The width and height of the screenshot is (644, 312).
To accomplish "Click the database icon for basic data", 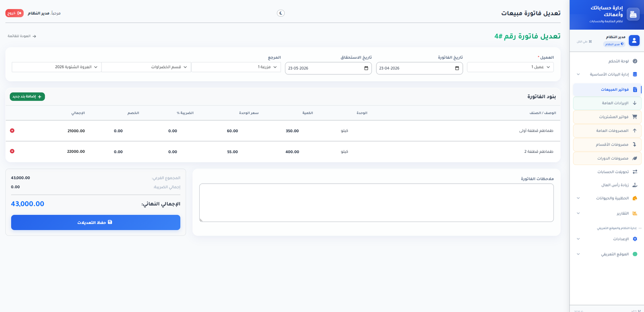I will click(x=635, y=74).
